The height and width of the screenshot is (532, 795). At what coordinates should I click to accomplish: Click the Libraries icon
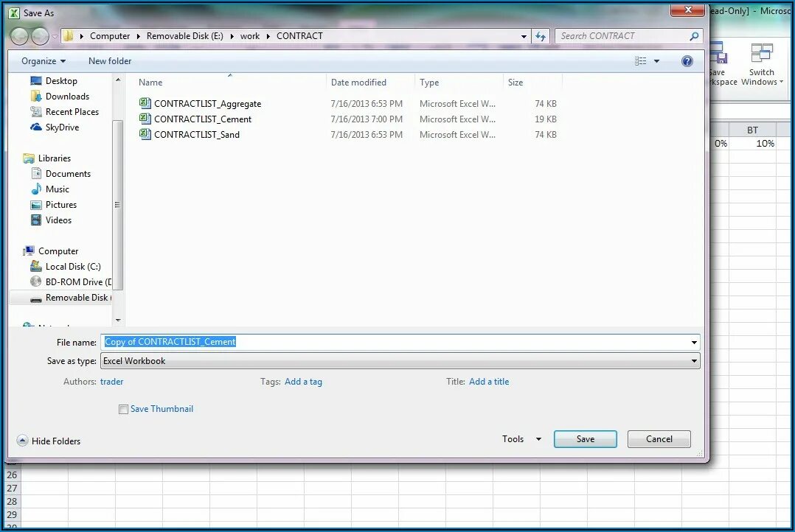pyautogui.click(x=28, y=158)
